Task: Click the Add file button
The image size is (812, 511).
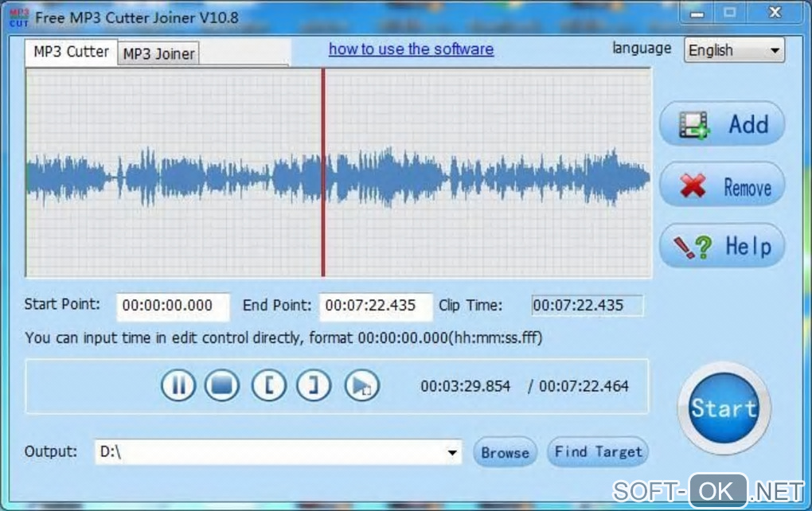Action: click(x=722, y=123)
